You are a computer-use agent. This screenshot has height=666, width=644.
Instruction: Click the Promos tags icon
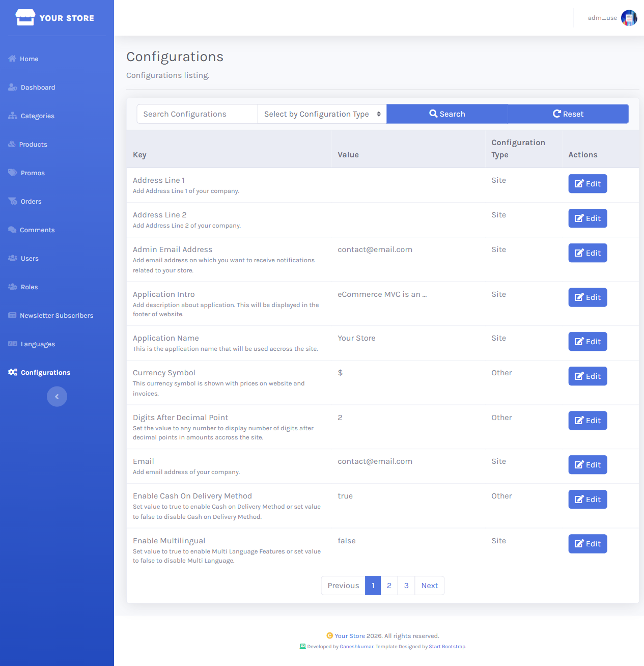13,173
